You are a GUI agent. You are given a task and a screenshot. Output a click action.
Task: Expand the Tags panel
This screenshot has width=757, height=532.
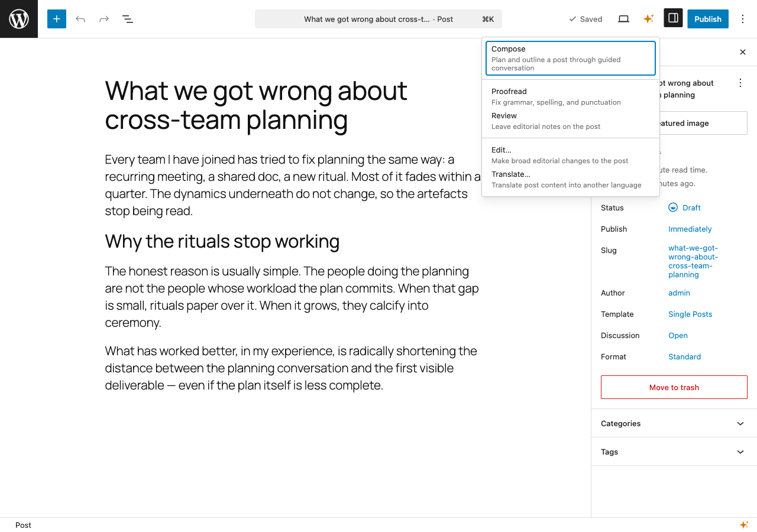click(674, 452)
